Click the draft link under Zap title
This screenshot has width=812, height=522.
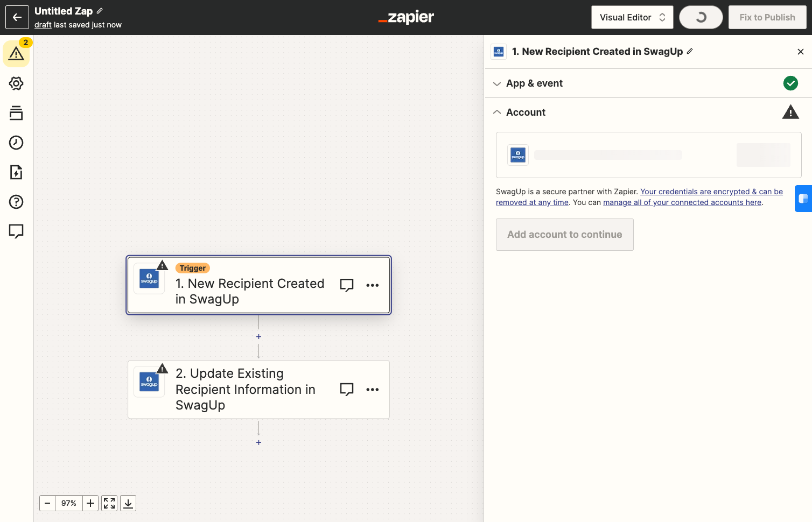[x=43, y=25]
